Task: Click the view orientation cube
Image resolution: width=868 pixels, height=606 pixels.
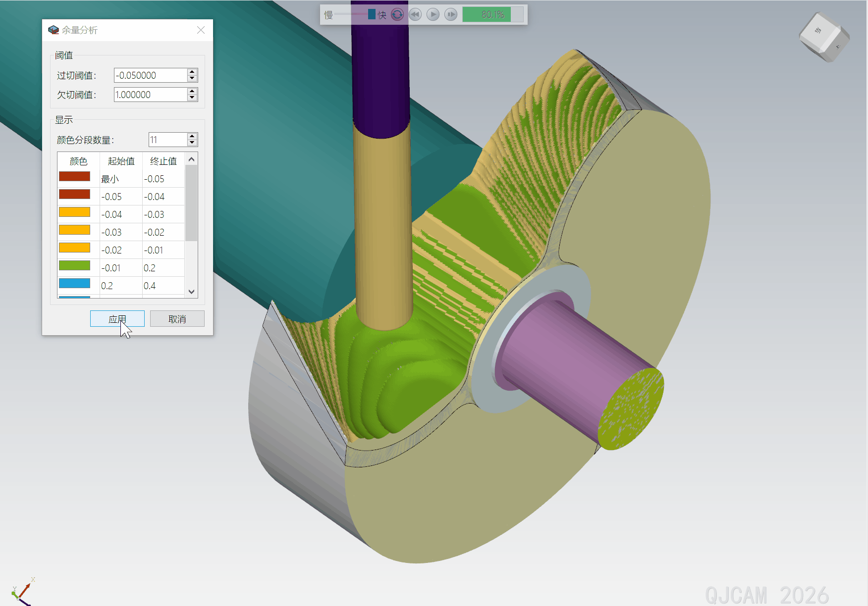Action: coord(823,37)
